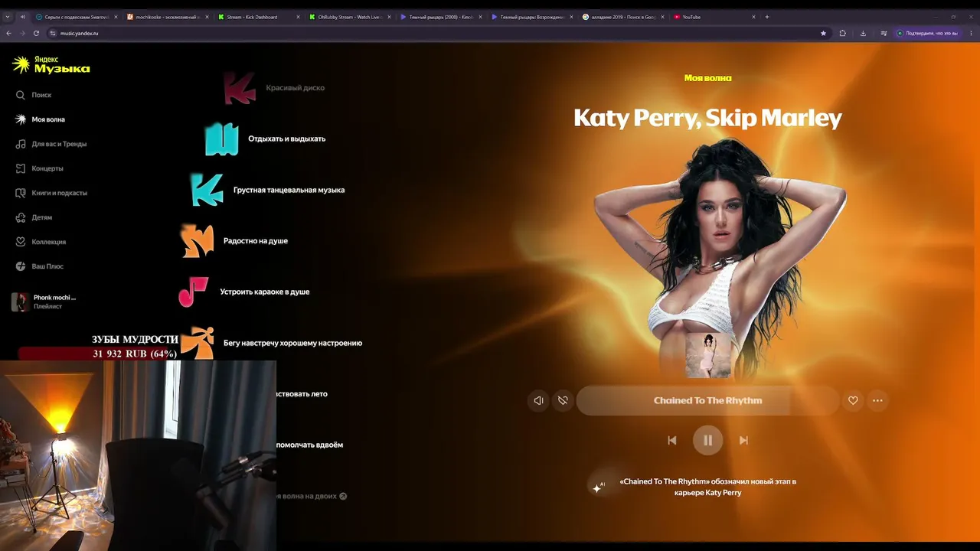Pause the playing track

(x=707, y=440)
